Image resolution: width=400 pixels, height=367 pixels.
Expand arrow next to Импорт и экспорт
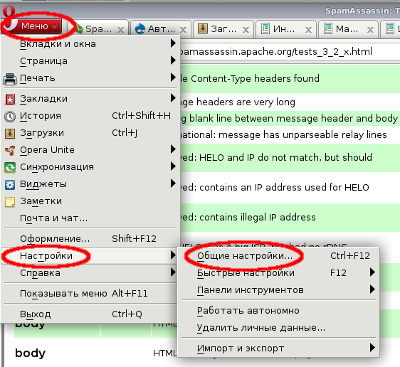coord(372,348)
